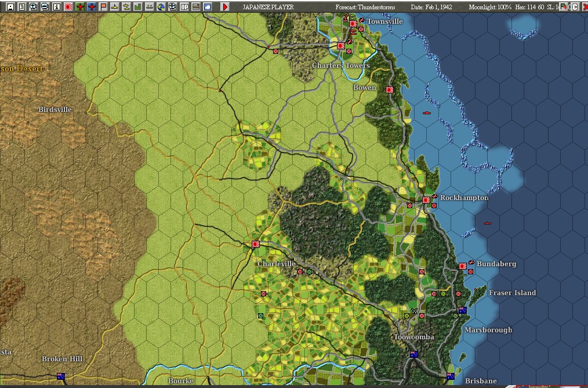The height and width of the screenshot is (388, 588).
Task: Click the airfield symbol next to Rockhampton base
Action: click(x=435, y=196)
